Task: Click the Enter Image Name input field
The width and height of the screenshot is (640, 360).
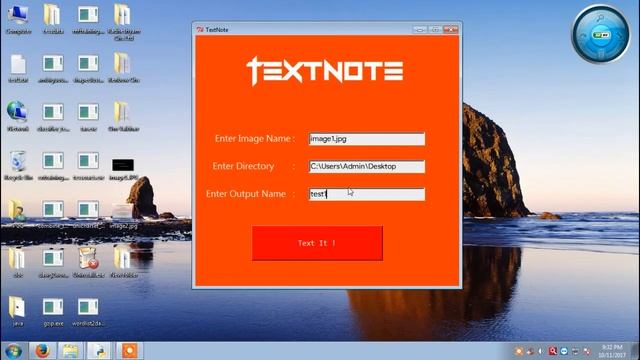Action: [x=367, y=139]
